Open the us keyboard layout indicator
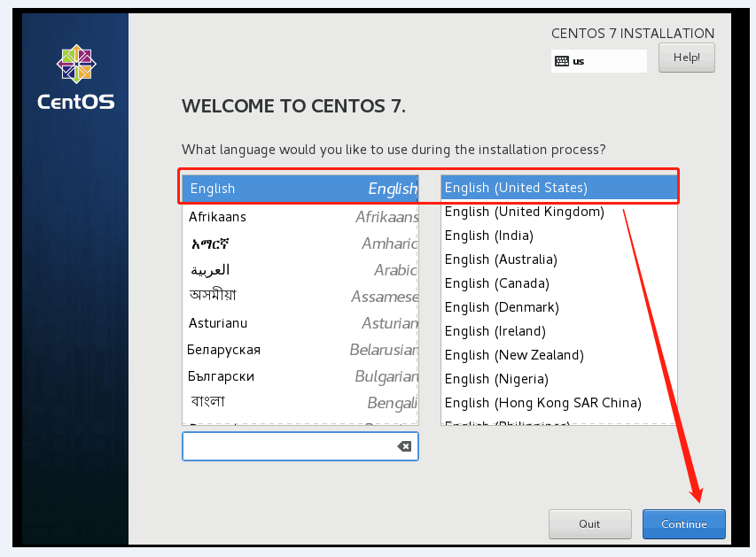 [598, 61]
